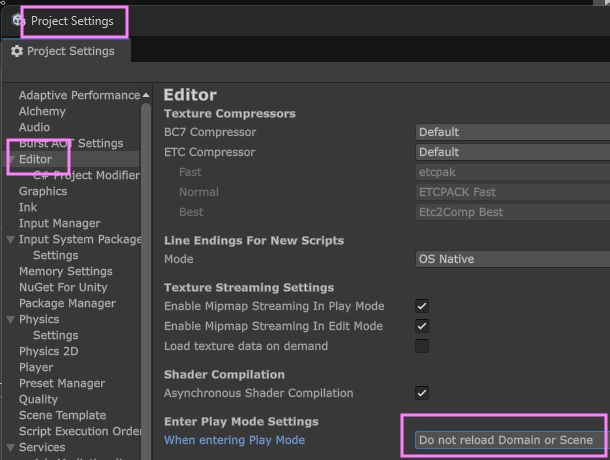
Task: Click the scroll-up arrow of the settings list
Action: [146, 95]
